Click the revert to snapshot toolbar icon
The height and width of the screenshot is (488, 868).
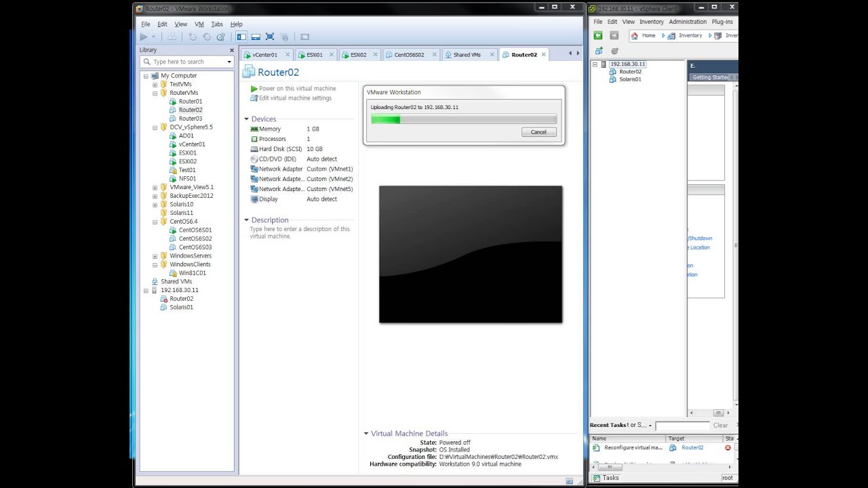point(207,37)
